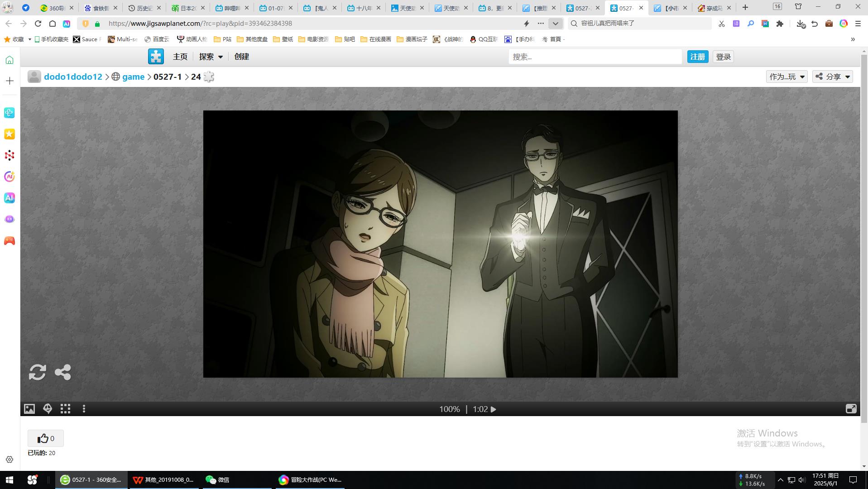Viewport: 868px width, 489px height.
Task: Click the scissors screenshot tool icon
Action: [722, 24]
